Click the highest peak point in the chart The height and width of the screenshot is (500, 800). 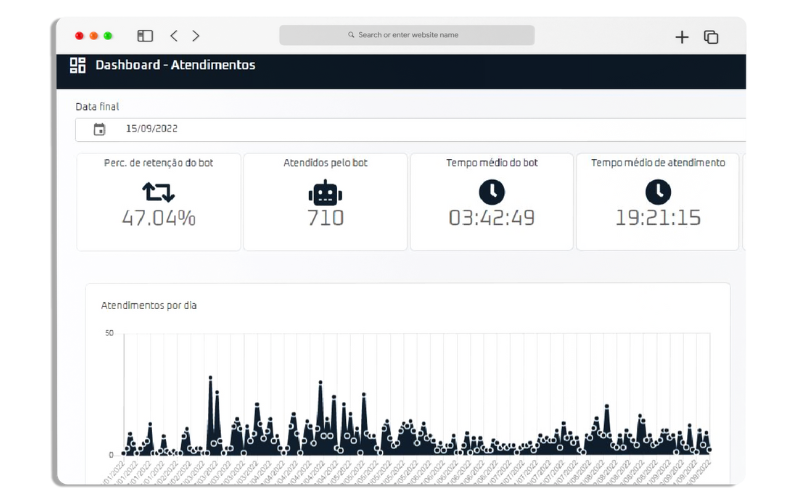point(210,378)
